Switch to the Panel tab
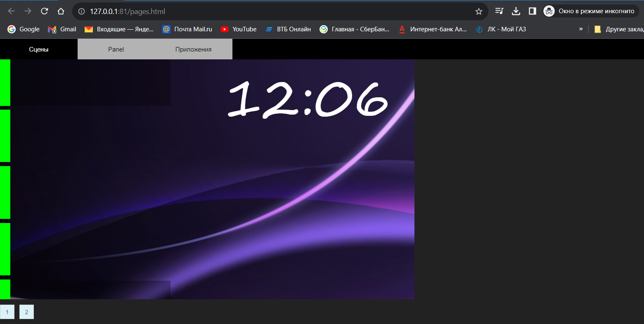Screen dimensions: 644x324 pos(116,49)
